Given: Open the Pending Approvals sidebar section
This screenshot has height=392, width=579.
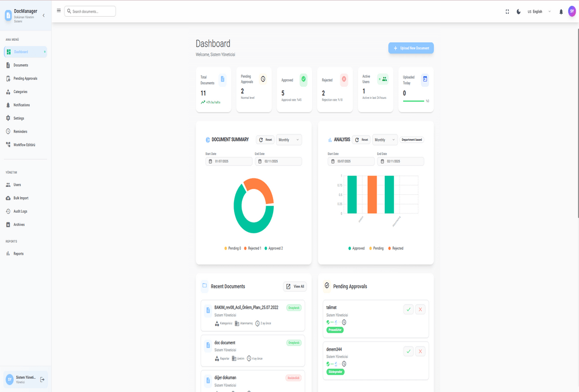Looking at the screenshot, I should click(24, 78).
